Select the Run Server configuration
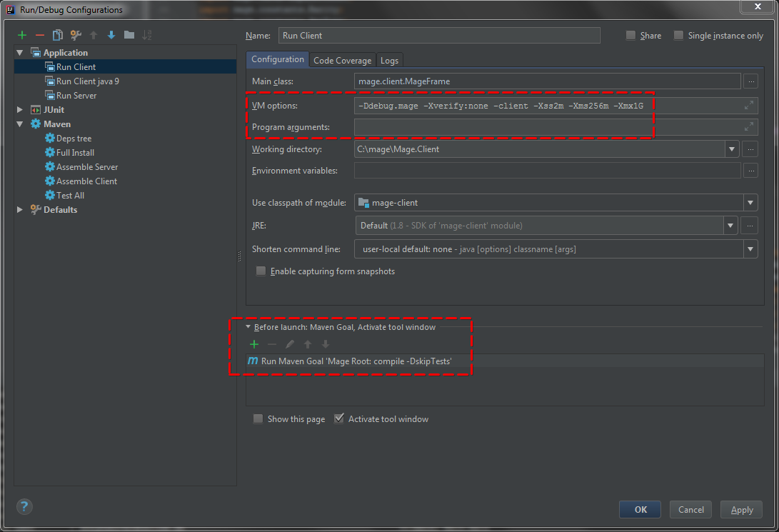 [x=125, y=96]
